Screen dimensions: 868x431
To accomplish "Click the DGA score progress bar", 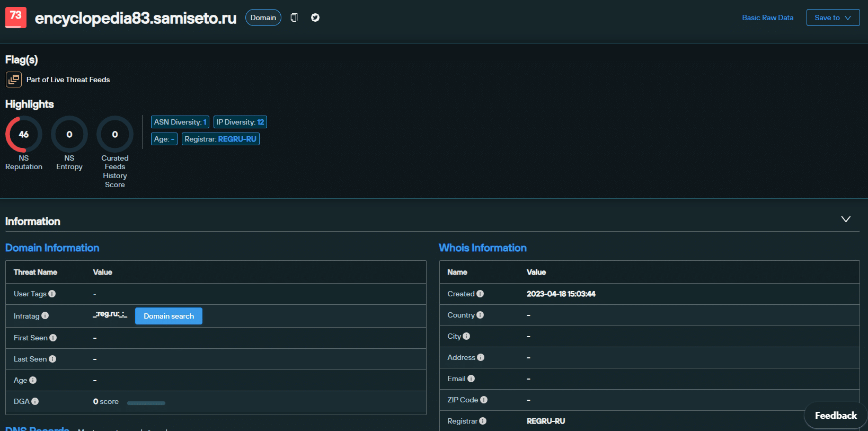I will click(x=146, y=403).
